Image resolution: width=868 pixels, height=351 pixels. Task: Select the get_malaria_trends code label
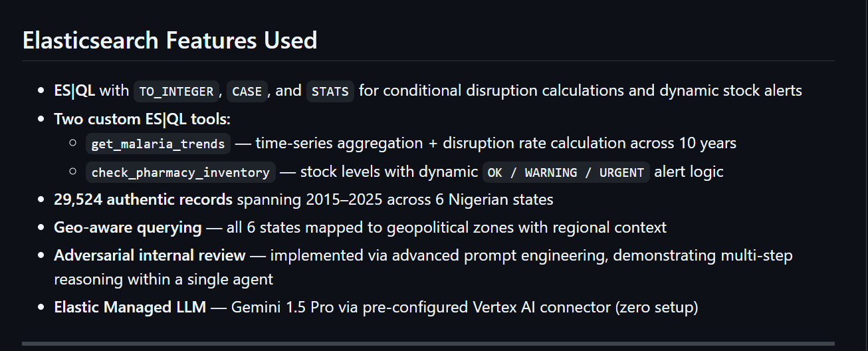click(159, 144)
